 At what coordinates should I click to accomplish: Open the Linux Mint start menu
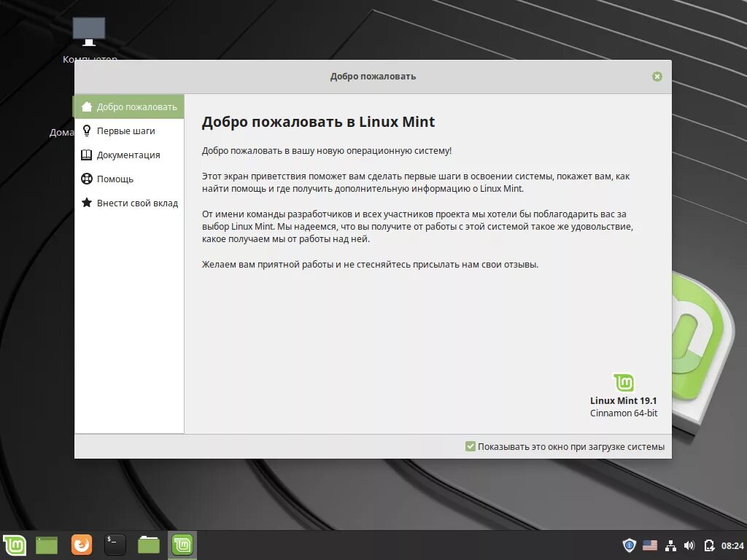(15, 545)
